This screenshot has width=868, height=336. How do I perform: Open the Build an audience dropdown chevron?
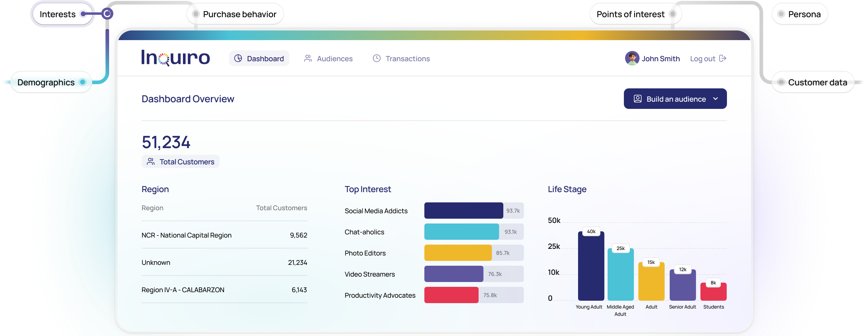point(715,99)
